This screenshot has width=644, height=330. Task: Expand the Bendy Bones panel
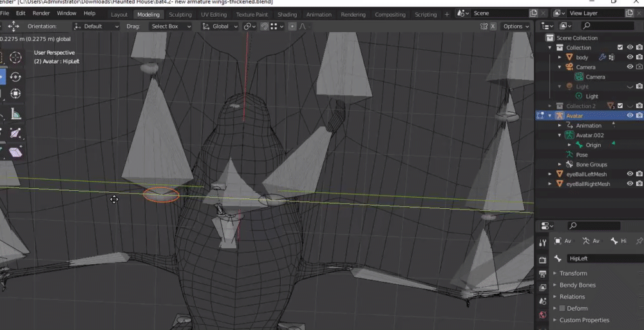(x=577, y=285)
